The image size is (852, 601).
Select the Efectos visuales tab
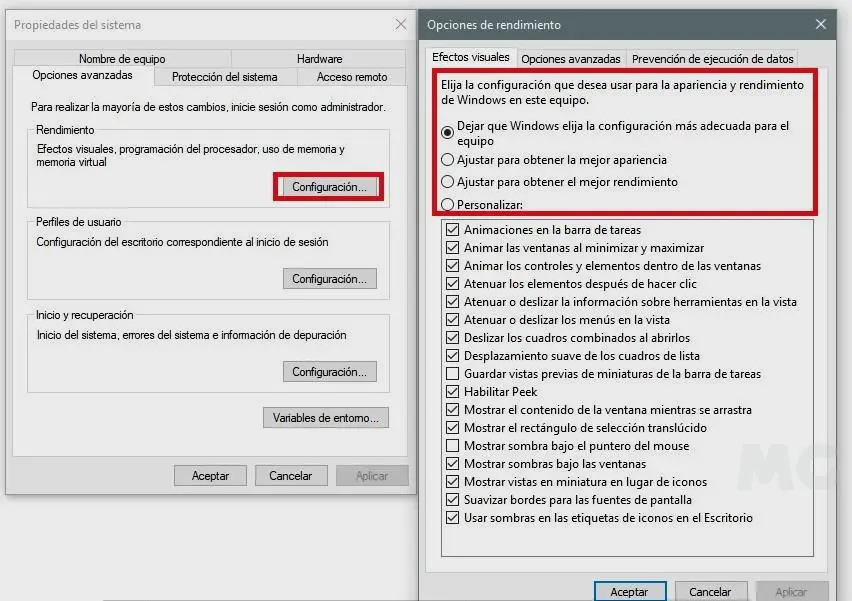click(x=471, y=57)
